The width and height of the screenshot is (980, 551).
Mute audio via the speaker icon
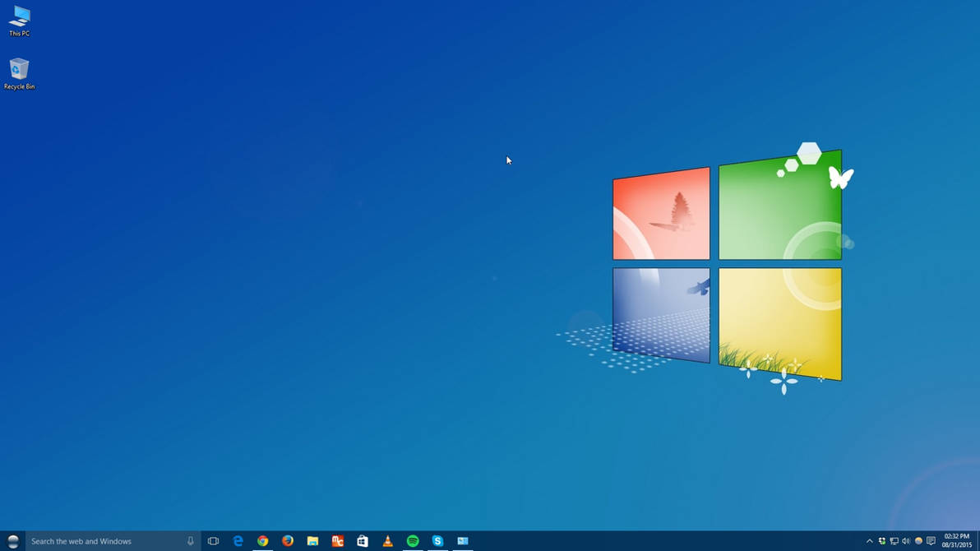tap(905, 541)
